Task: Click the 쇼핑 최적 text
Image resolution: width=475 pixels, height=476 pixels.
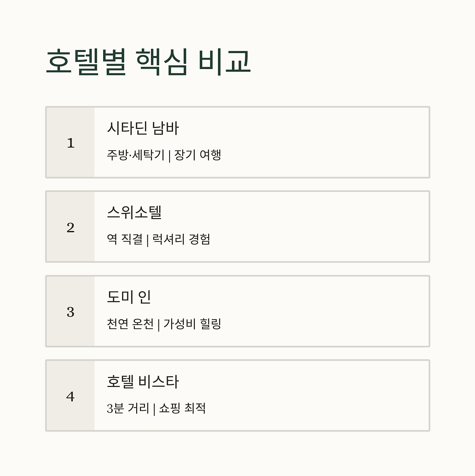Action: point(182,408)
